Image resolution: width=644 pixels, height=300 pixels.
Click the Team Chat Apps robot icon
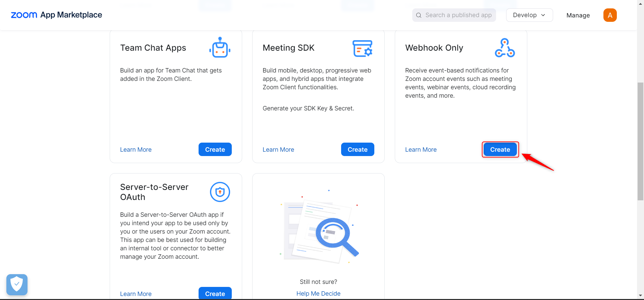tap(220, 47)
